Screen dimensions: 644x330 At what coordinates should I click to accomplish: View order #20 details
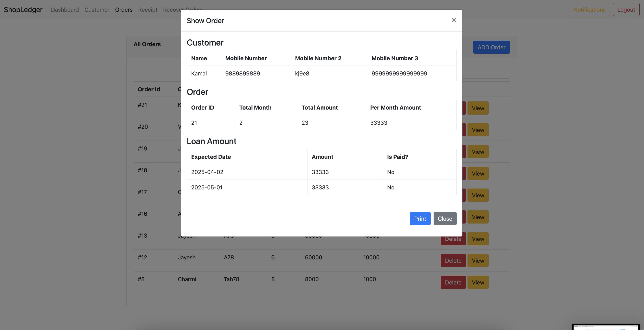tap(478, 130)
